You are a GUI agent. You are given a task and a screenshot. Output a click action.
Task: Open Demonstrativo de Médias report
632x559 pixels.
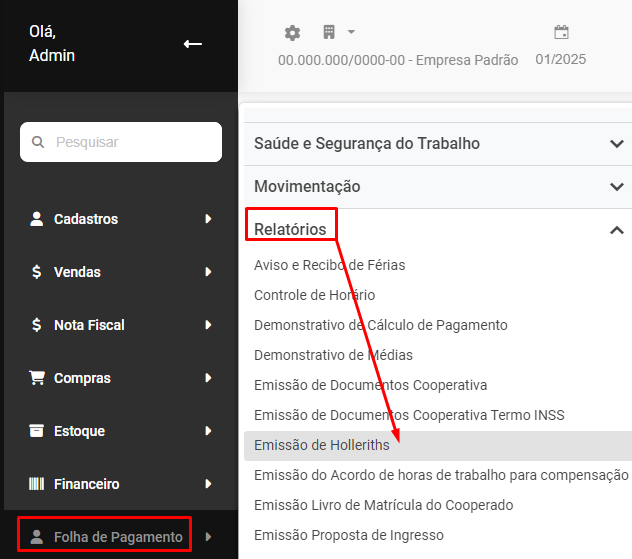[333, 355]
